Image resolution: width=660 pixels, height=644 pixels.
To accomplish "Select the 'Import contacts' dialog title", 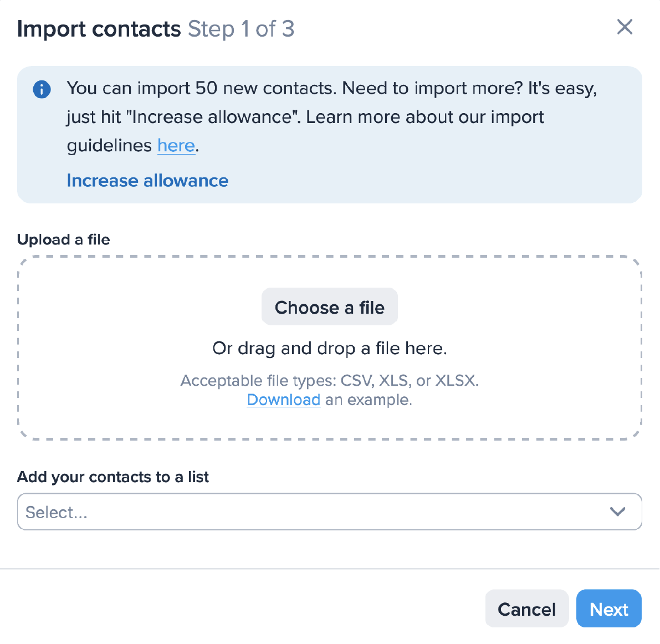I will (99, 29).
